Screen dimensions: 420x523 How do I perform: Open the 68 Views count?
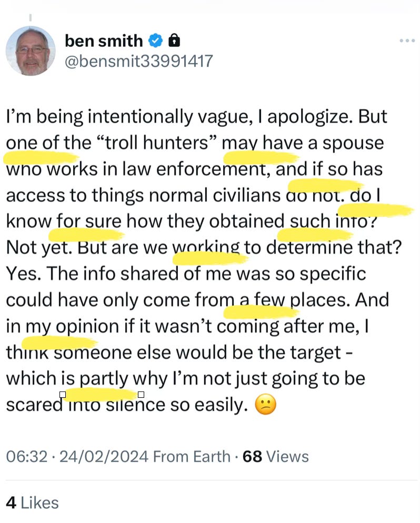(x=276, y=456)
